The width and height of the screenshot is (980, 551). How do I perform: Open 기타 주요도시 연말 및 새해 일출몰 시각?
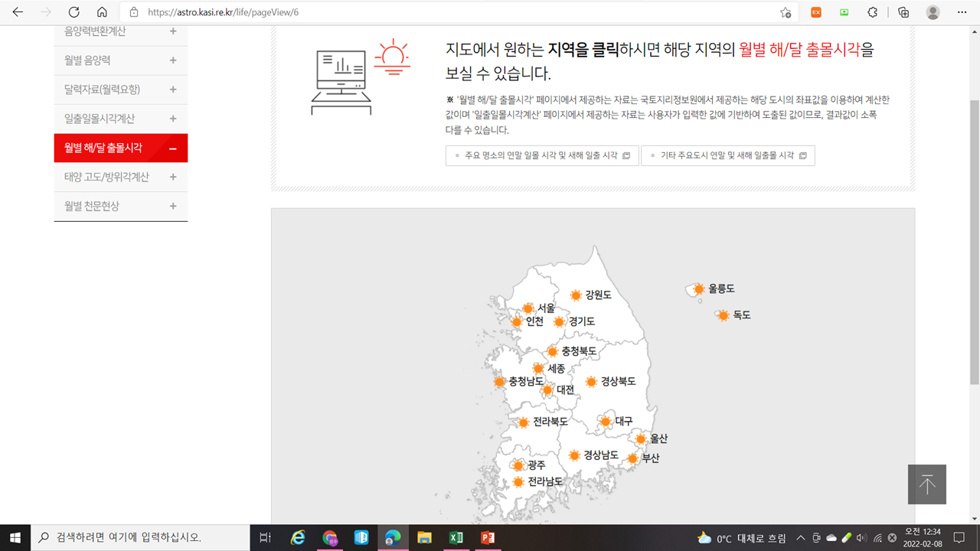point(728,155)
